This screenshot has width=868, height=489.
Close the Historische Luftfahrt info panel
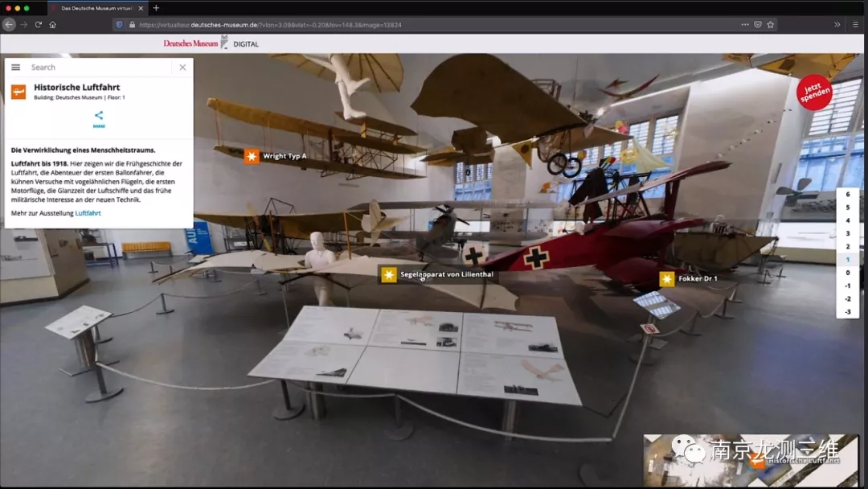click(x=182, y=67)
